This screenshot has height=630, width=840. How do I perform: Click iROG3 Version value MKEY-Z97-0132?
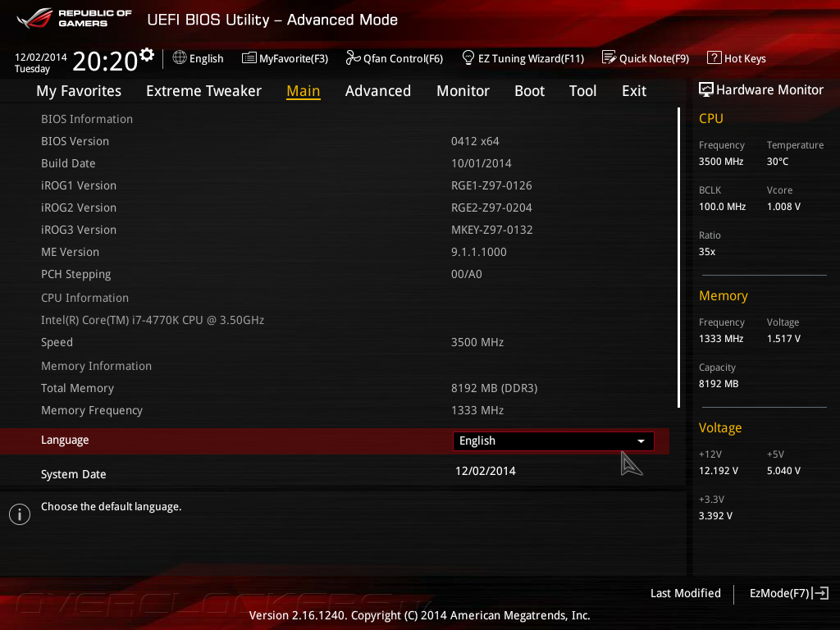(x=492, y=230)
